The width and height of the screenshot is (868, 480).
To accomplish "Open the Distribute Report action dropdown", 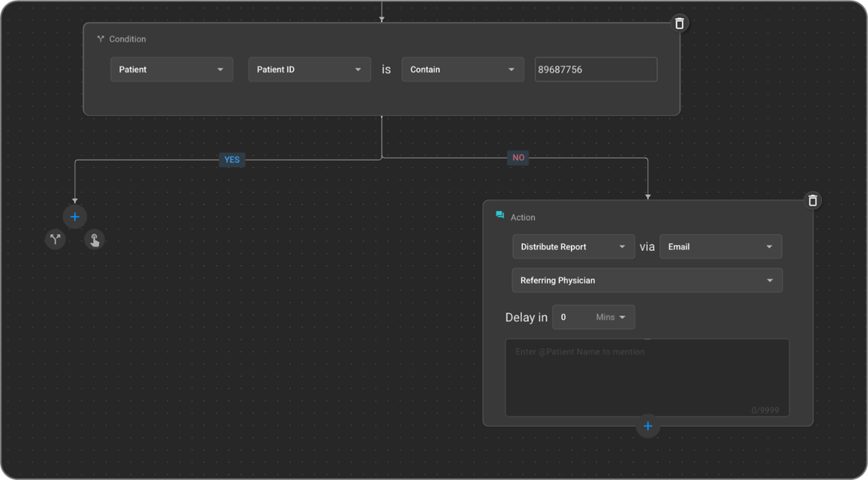I will (x=573, y=247).
